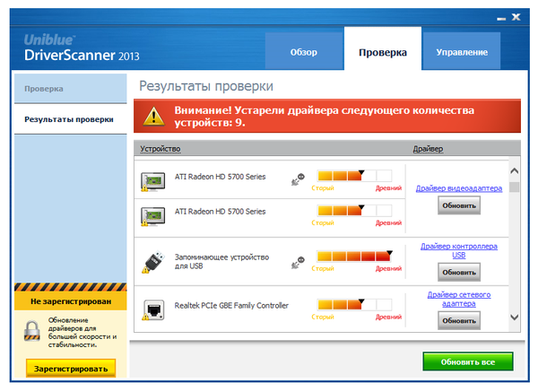The height and width of the screenshot is (392, 538).
Task: Select the Запоминающее устройство для USB text
Action: pyautogui.click(x=221, y=262)
